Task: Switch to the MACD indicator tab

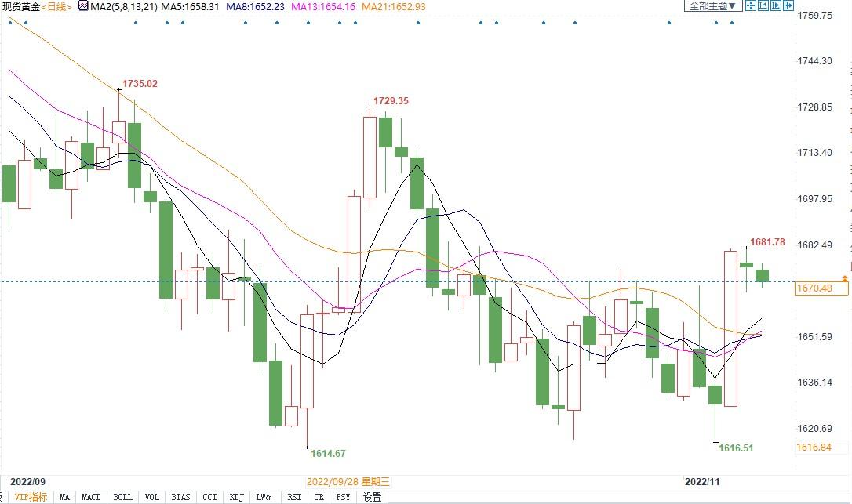Action: pyautogui.click(x=91, y=497)
